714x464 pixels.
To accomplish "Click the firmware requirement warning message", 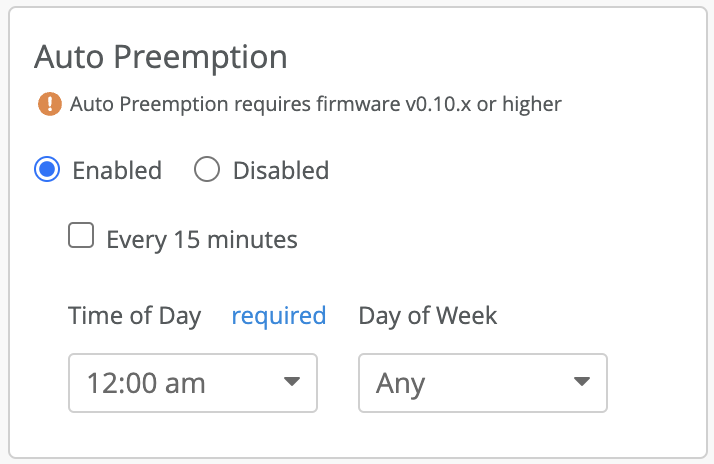I will click(316, 104).
